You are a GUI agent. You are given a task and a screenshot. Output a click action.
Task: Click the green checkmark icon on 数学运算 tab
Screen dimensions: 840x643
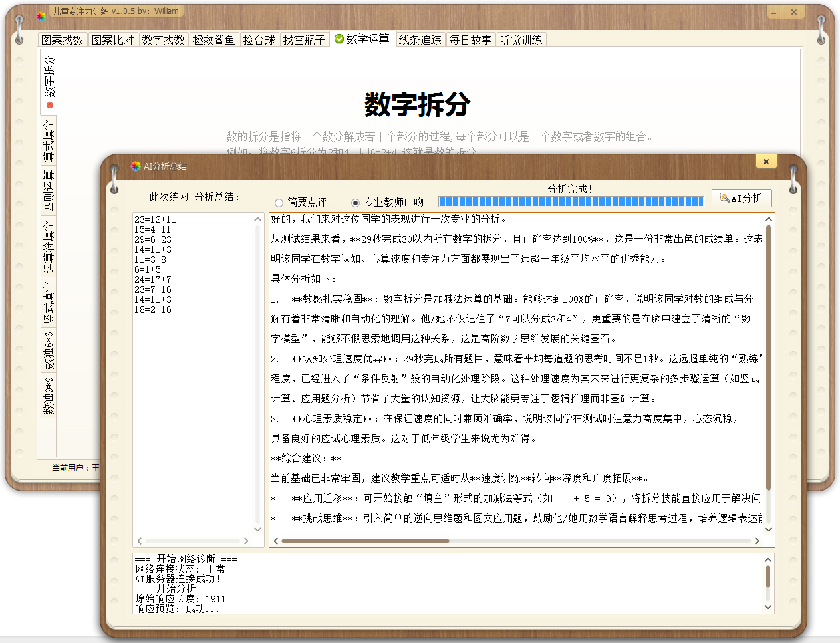pyautogui.click(x=339, y=39)
